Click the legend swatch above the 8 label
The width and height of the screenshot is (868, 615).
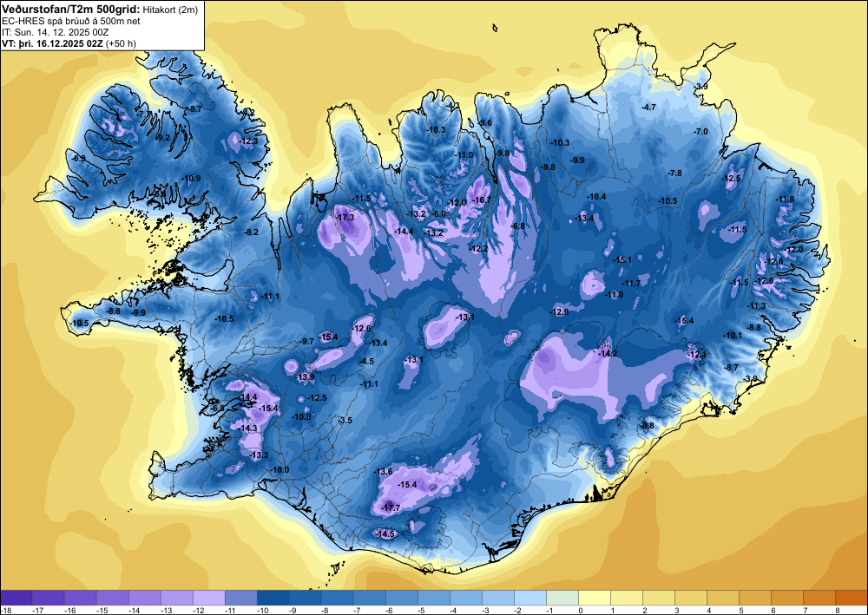point(851,598)
